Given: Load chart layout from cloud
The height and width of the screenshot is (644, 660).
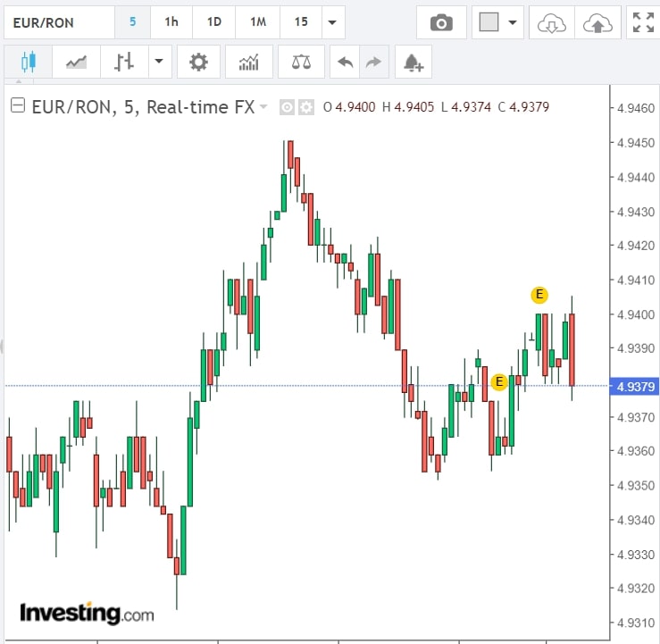Looking at the screenshot, I should tap(551, 22).
